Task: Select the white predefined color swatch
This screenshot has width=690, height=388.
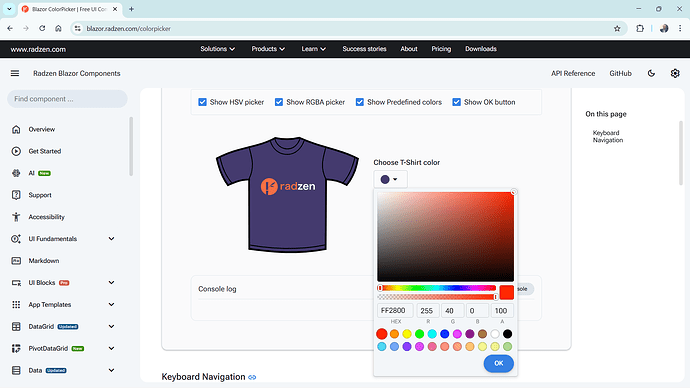Action: pyautogui.click(x=495, y=334)
